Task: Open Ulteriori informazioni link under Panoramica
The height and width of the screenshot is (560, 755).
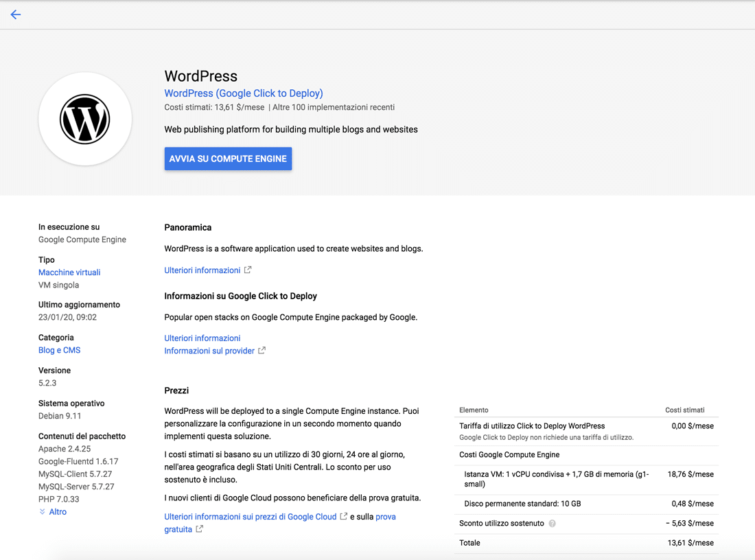Action: [x=202, y=270]
